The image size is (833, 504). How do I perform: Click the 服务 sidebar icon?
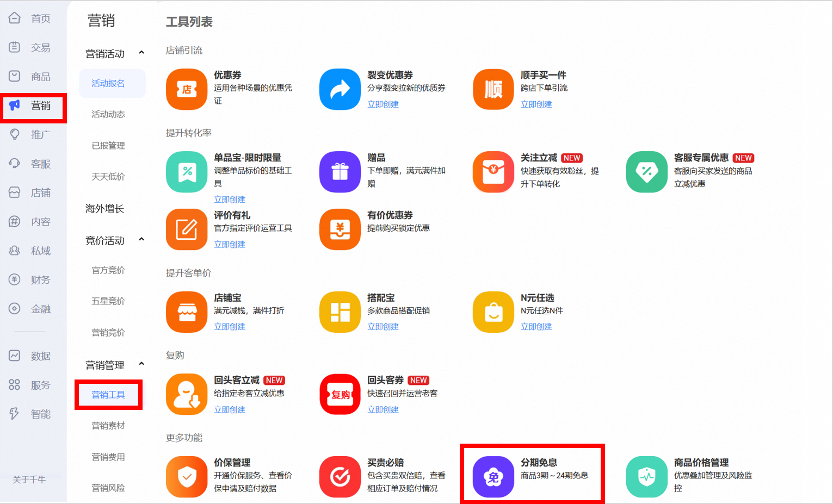click(15, 385)
